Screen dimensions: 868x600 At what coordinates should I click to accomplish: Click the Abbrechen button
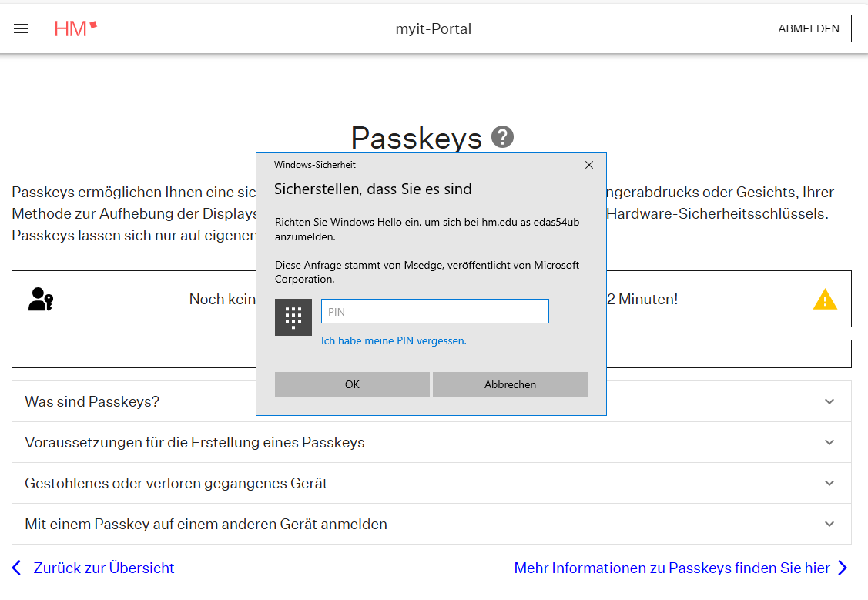[510, 384]
